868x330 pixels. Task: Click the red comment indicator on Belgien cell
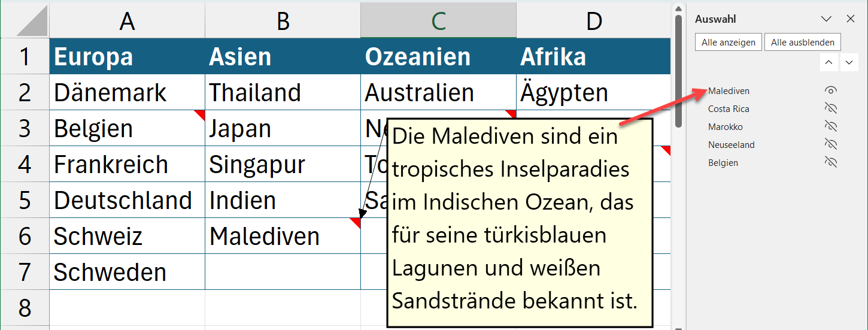point(200,114)
